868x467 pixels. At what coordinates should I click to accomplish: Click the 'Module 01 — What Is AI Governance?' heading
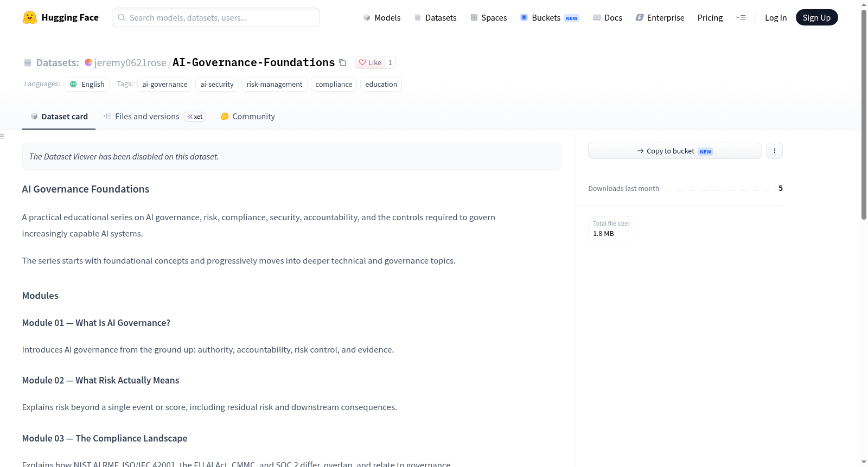96,323
